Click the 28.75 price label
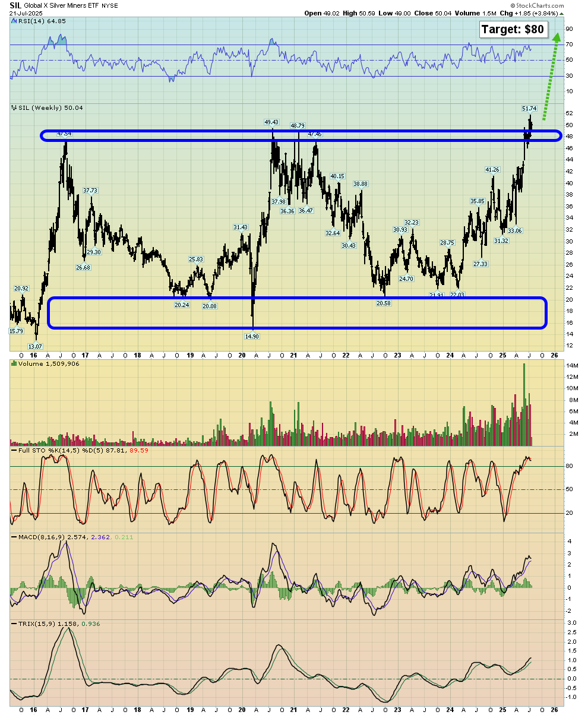Image resolution: width=588 pixels, height=715 pixels. pos(447,243)
